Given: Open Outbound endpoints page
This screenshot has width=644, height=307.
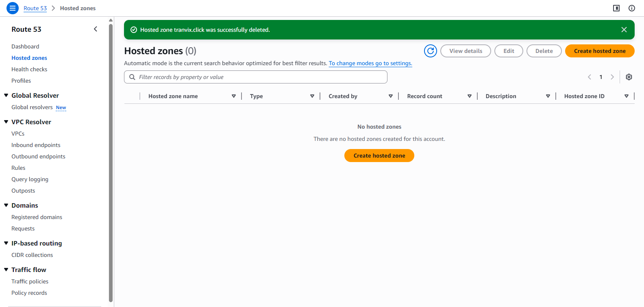Looking at the screenshot, I should [38, 156].
